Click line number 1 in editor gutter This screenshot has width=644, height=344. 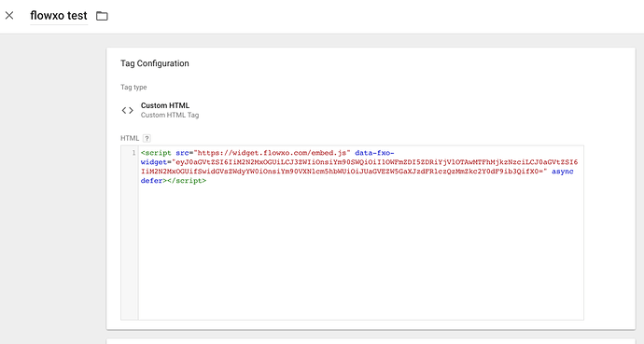click(133, 153)
